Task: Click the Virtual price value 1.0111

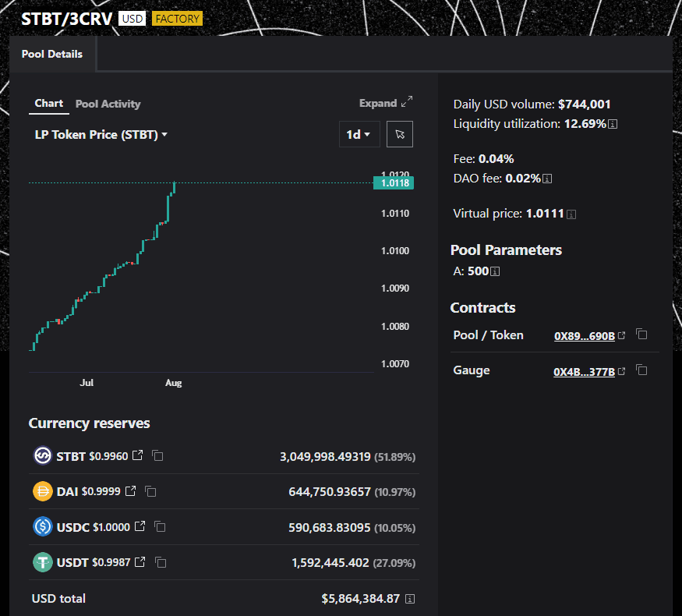Action: 545,214
